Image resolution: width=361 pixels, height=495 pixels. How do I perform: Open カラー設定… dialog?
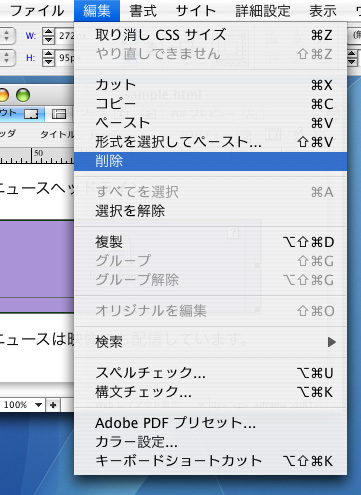click(x=210, y=442)
